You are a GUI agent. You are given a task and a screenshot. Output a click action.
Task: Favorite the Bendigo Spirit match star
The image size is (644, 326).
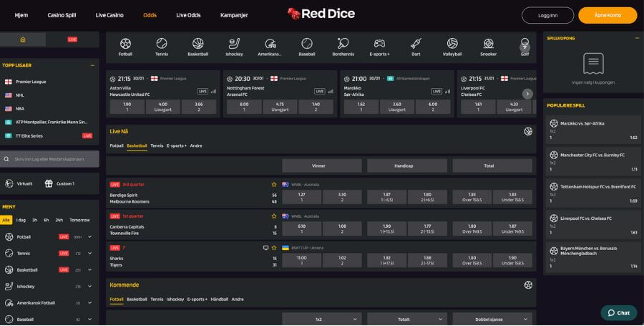point(274,185)
